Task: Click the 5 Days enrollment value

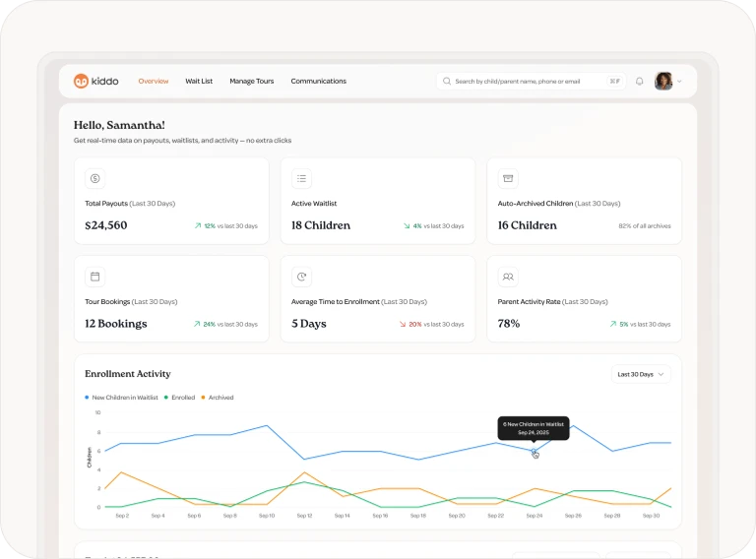Action: pos(308,324)
